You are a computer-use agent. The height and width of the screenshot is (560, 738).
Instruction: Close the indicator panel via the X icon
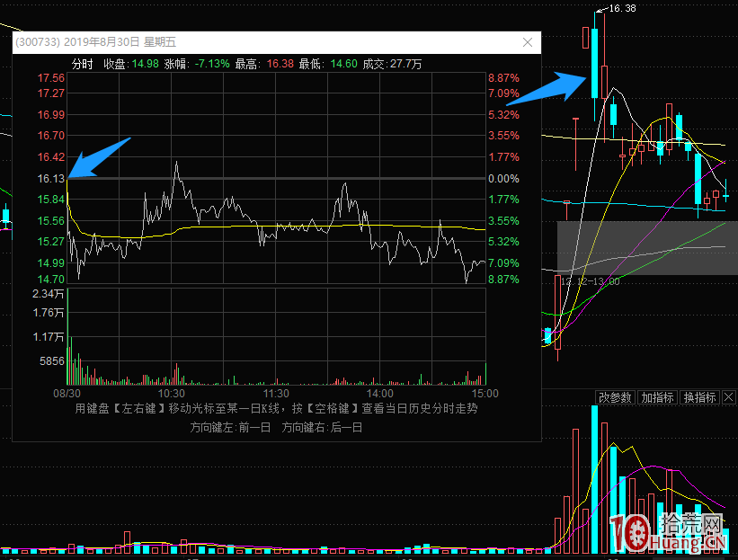729,397
